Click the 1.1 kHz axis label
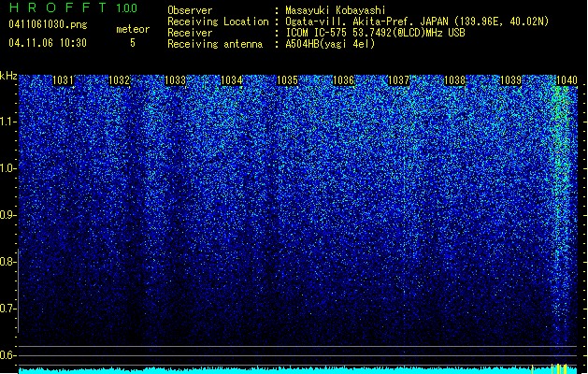588x374 pixels. (8, 122)
